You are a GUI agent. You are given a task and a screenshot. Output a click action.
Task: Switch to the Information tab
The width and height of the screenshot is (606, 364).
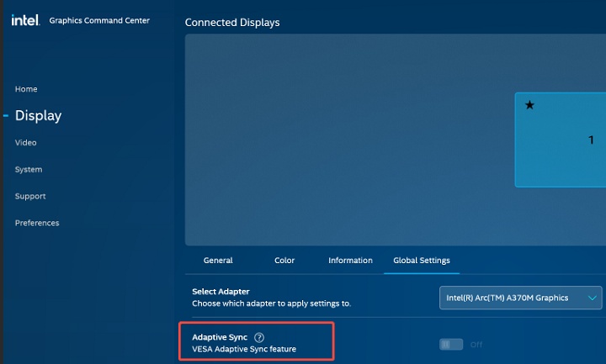coord(350,260)
